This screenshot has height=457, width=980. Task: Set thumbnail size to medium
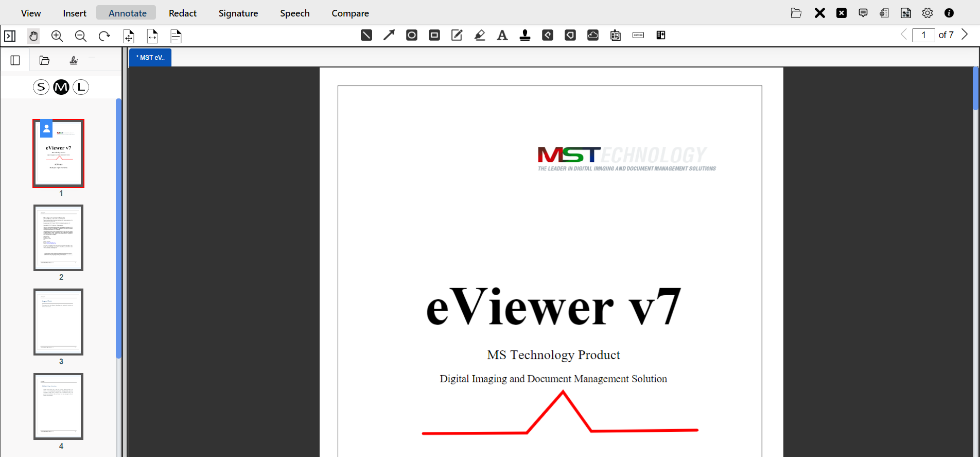pyautogui.click(x=61, y=87)
